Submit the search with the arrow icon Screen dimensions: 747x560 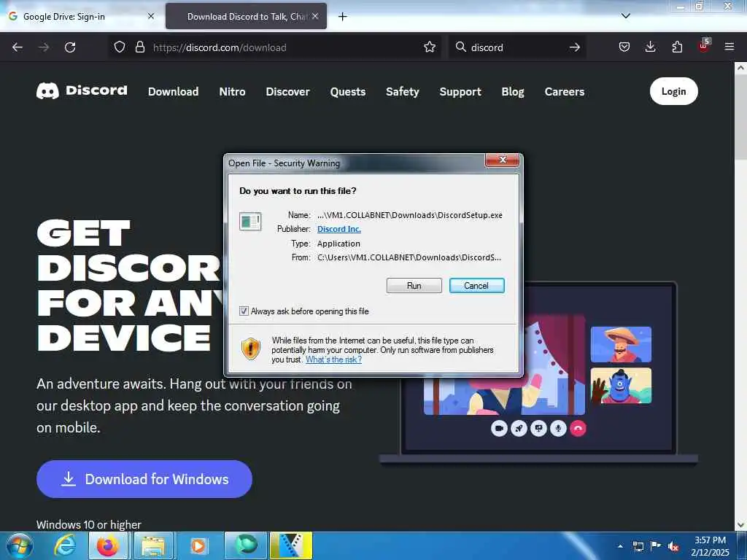click(x=575, y=47)
